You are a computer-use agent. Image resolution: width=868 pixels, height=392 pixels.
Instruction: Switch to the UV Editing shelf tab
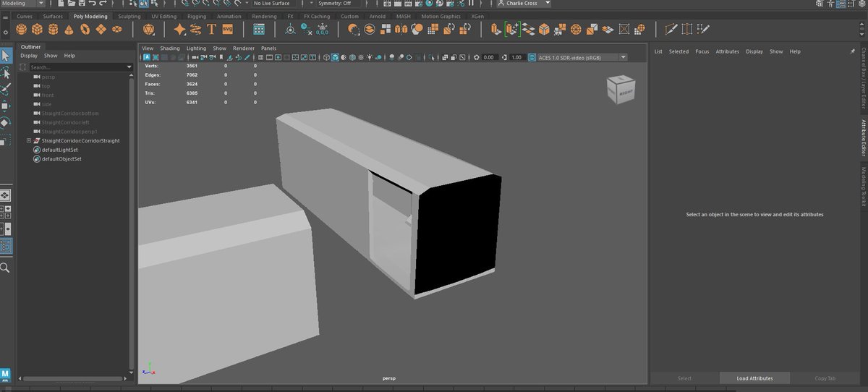(163, 16)
